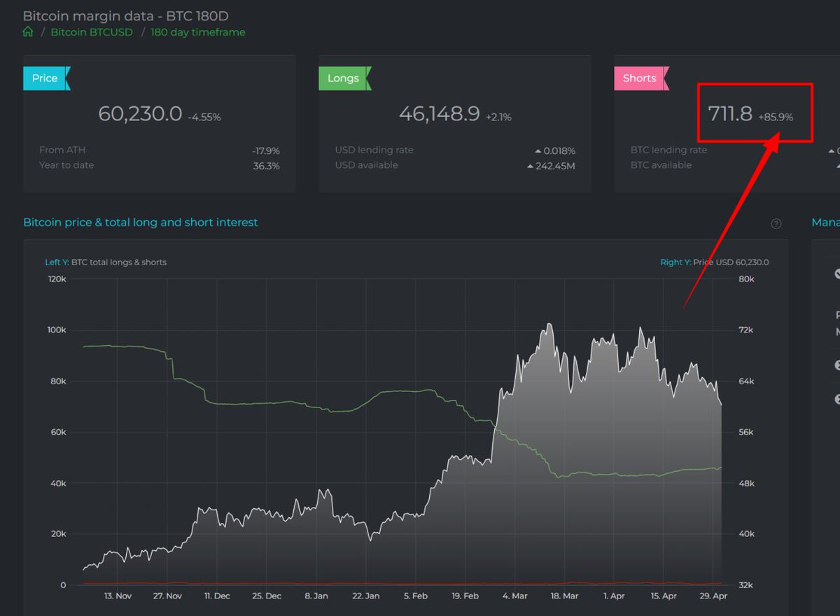Image resolution: width=840 pixels, height=616 pixels.
Task: Select the 180 day timeframe breadcrumb
Action: pos(198,32)
